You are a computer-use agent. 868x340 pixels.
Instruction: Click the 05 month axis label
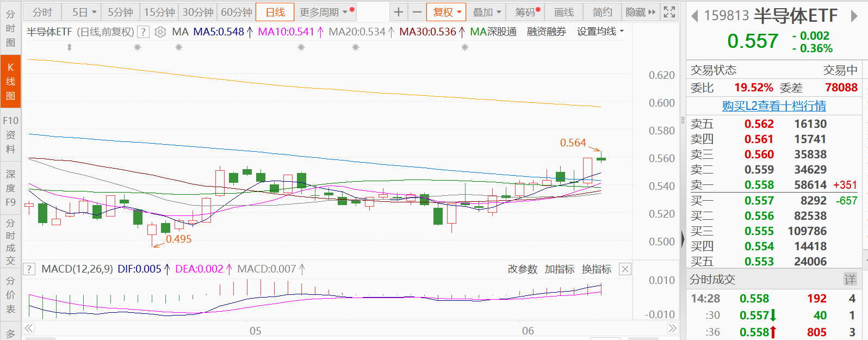coord(255,331)
